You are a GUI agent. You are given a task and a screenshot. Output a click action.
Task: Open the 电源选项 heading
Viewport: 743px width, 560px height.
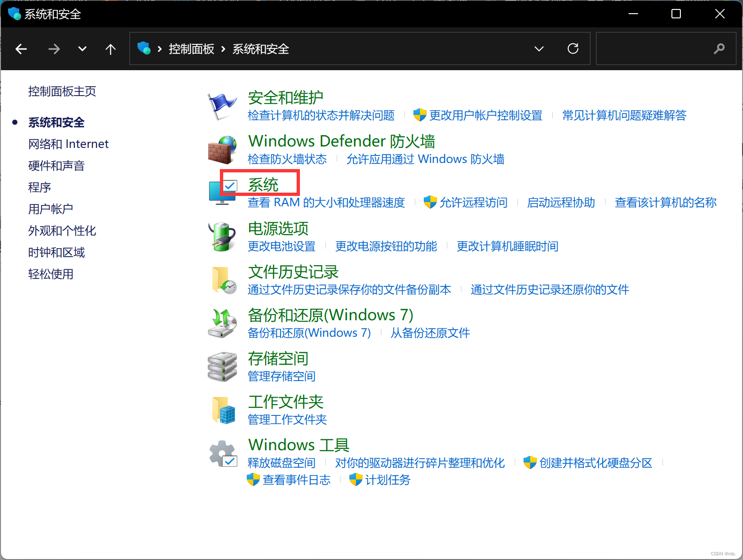click(x=278, y=228)
